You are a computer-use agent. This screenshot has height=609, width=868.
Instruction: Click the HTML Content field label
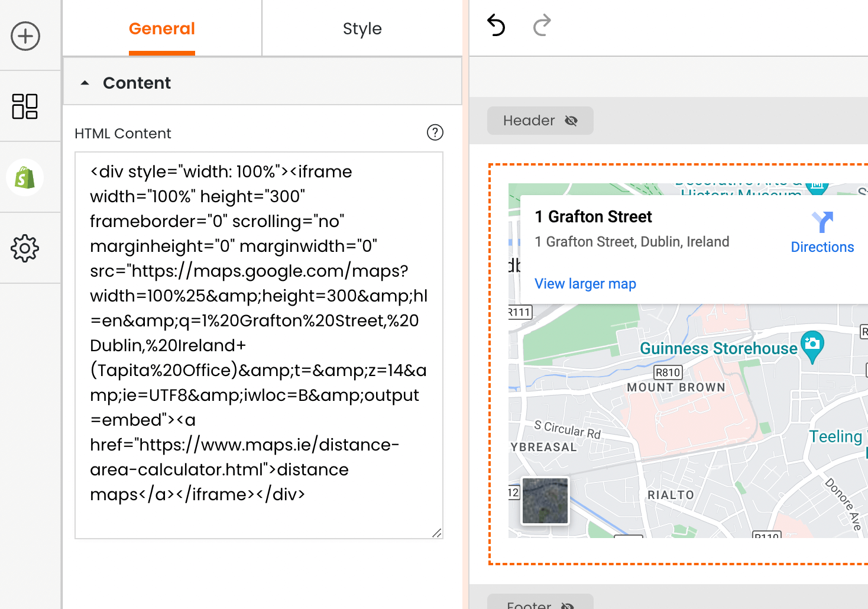123,134
